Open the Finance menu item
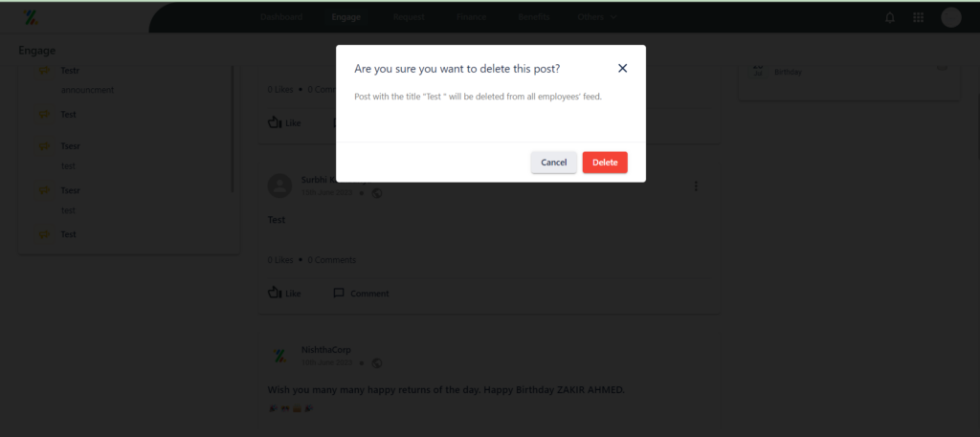 coord(471,17)
